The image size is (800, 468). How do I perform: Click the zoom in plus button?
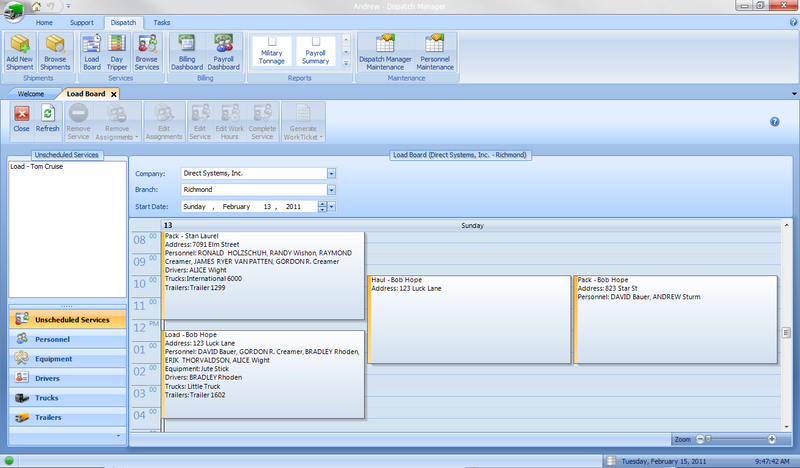[x=772, y=439]
